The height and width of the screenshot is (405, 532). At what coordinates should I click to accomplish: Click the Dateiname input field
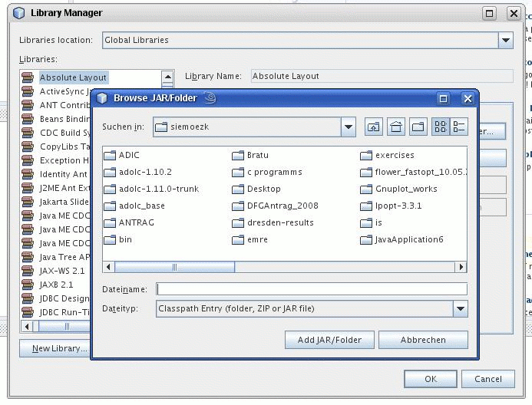[312, 289]
